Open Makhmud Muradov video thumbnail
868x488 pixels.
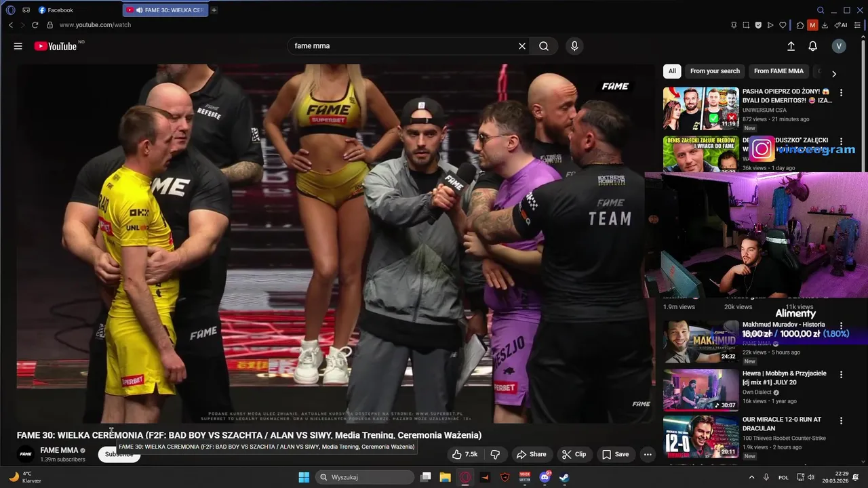coord(701,341)
